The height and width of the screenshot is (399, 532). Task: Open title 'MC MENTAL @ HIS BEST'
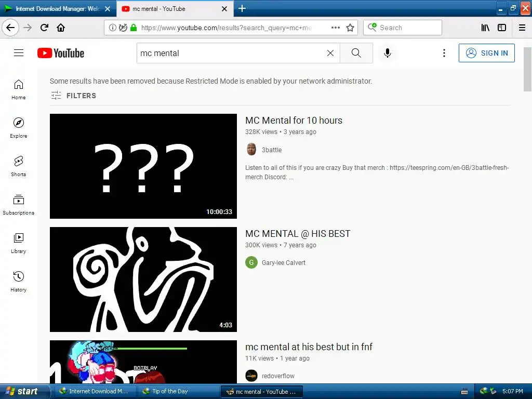pos(298,234)
